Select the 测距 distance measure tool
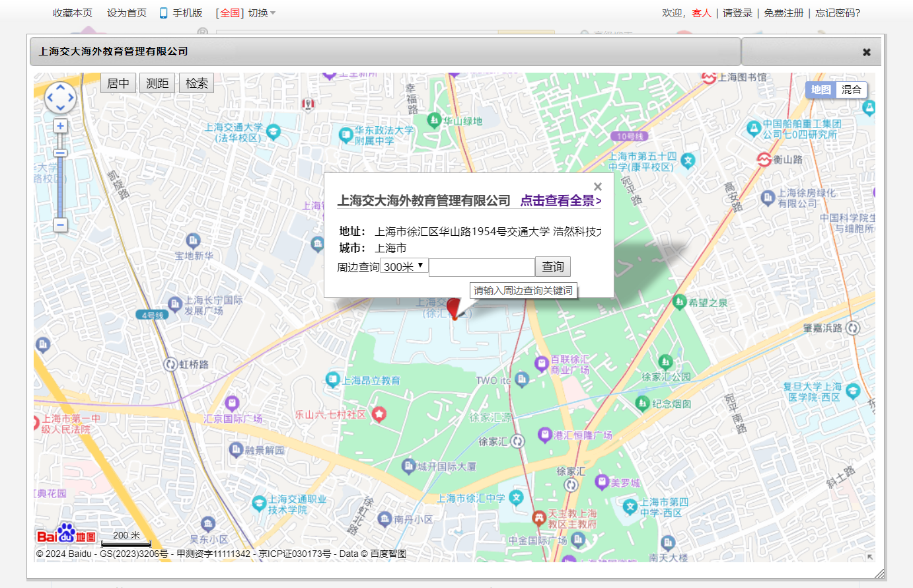This screenshot has height=588, width=913. (157, 83)
